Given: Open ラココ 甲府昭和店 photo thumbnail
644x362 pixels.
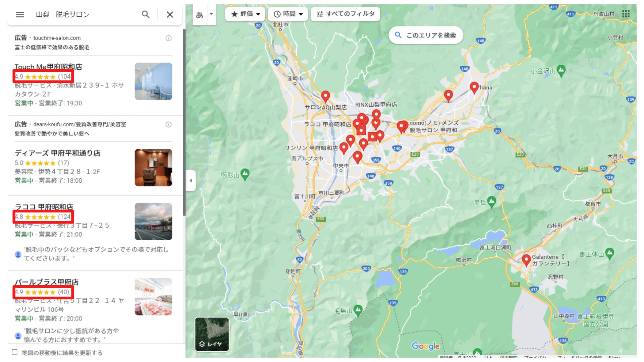Looking at the screenshot, I should [153, 222].
